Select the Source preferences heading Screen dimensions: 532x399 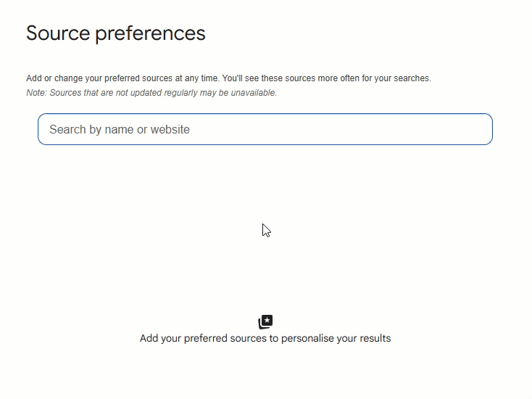(x=116, y=33)
